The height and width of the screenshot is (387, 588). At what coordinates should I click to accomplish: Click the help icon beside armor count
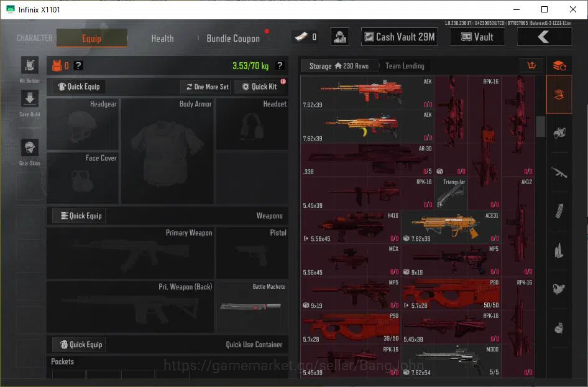click(78, 66)
